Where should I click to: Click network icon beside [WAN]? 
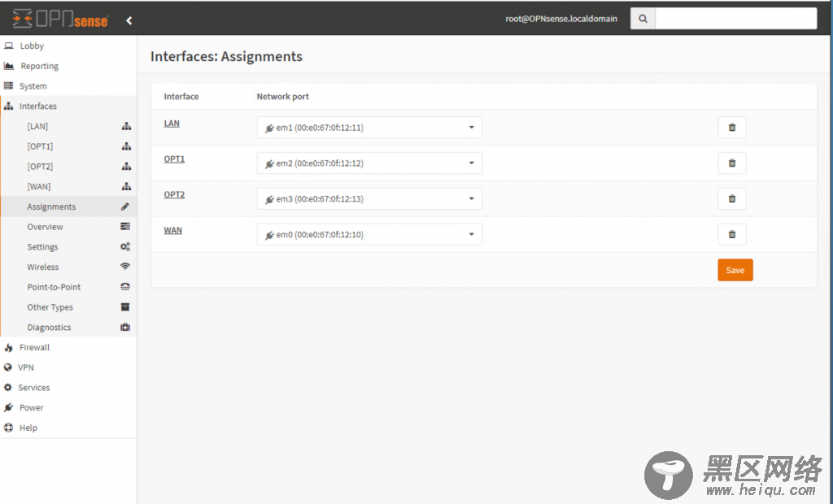coord(126,187)
